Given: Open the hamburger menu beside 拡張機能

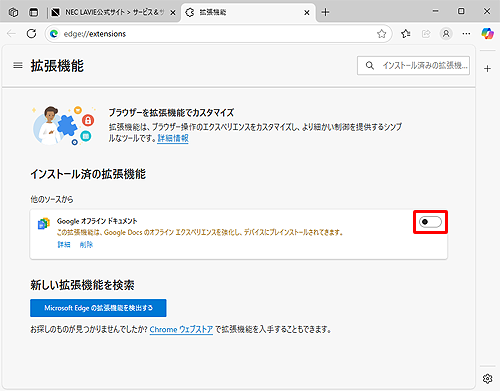Looking at the screenshot, I should [18, 65].
